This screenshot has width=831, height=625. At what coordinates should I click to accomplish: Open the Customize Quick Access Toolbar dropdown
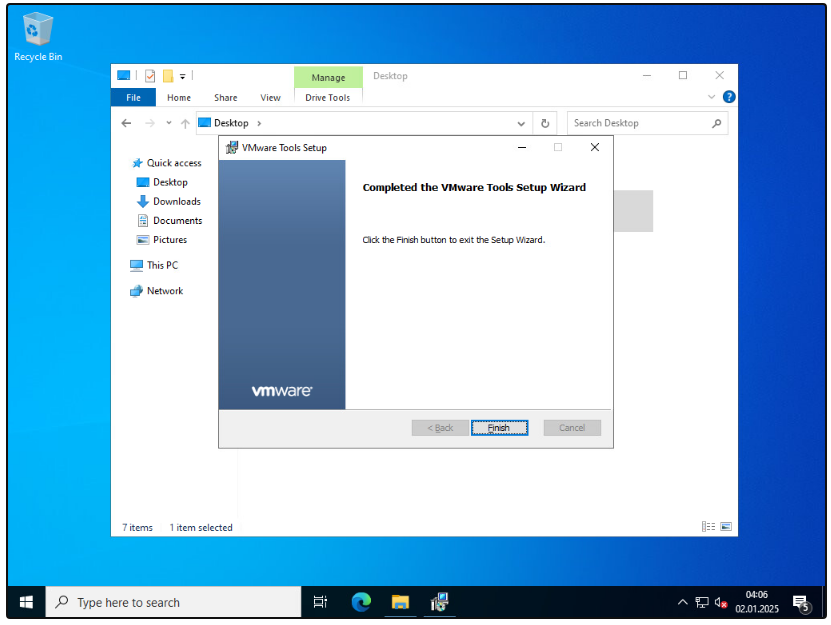[182, 76]
